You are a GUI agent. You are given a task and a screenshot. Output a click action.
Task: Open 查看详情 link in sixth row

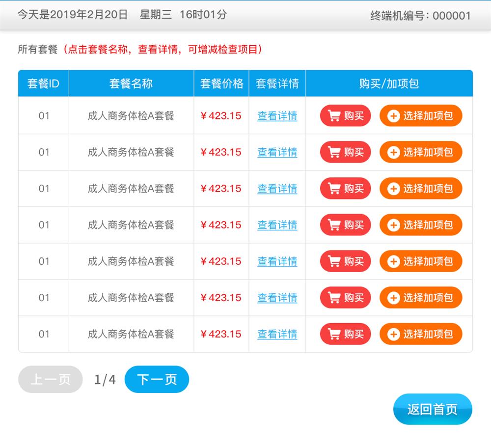click(x=277, y=298)
